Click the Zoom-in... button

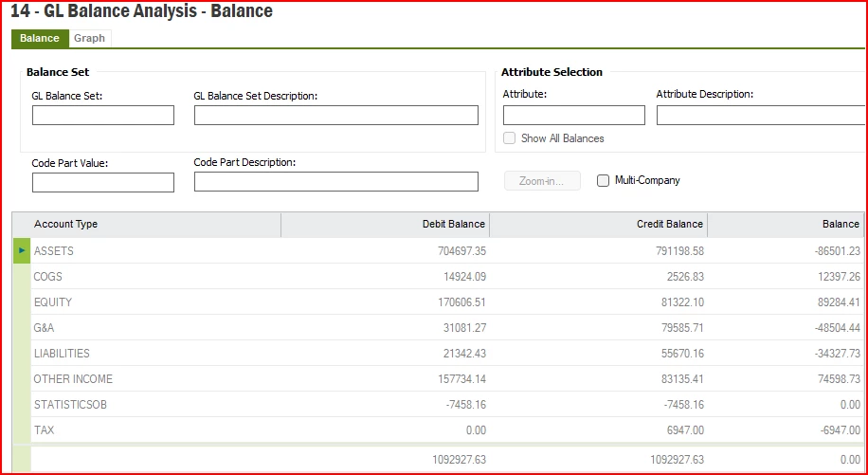[542, 181]
